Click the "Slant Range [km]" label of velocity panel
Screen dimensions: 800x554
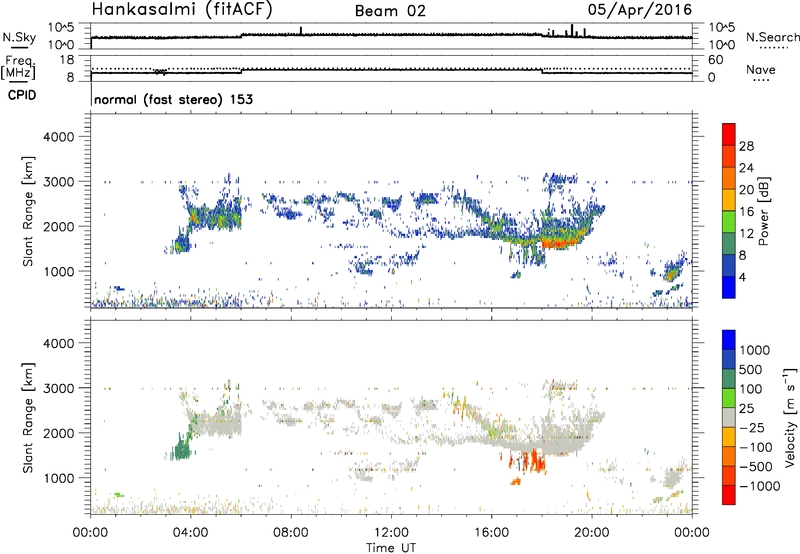coord(29,418)
